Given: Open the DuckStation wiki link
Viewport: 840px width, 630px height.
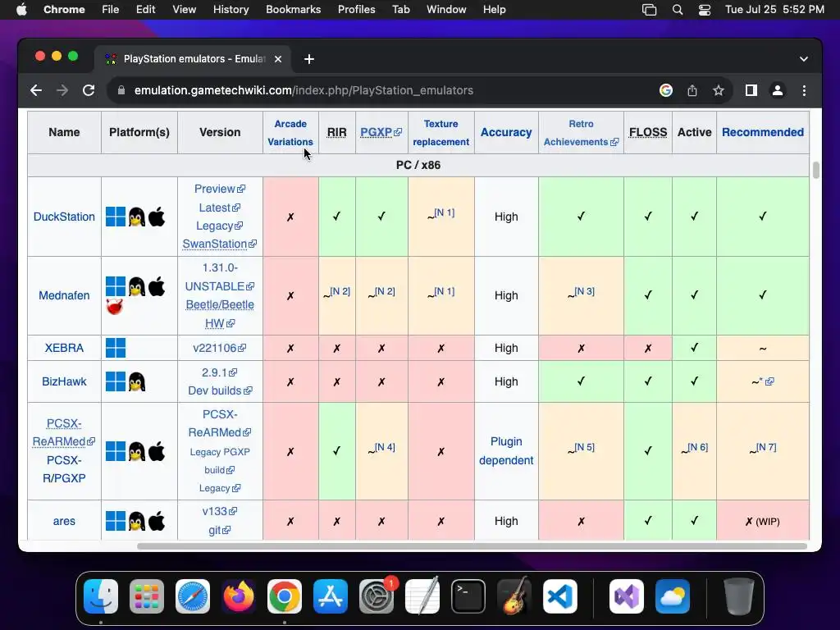Looking at the screenshot, I should click(64, 217).
